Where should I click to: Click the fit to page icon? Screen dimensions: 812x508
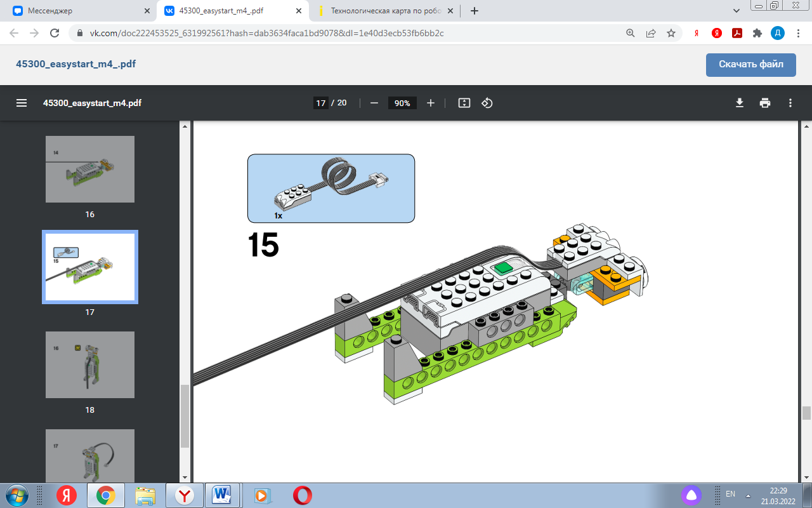[x=464, y=103]
